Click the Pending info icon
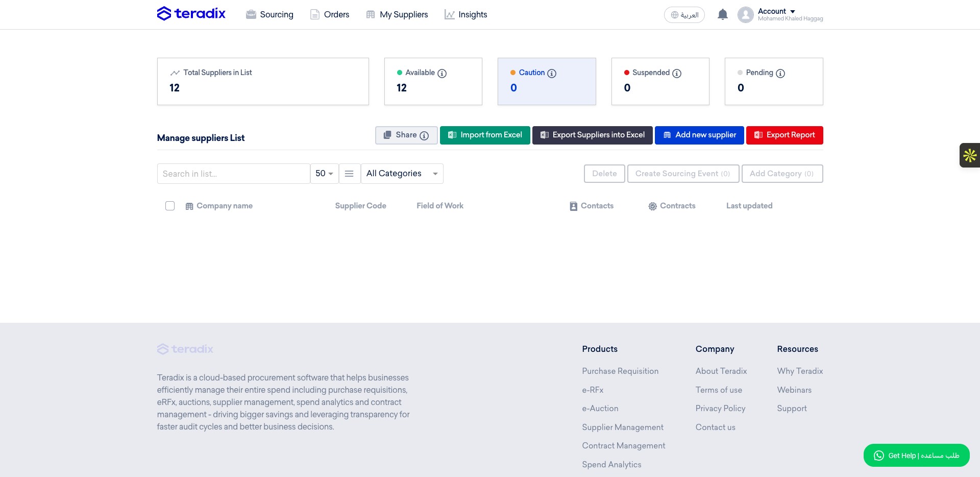This screenshot has height=477, width=980. (x=780, y=73)
